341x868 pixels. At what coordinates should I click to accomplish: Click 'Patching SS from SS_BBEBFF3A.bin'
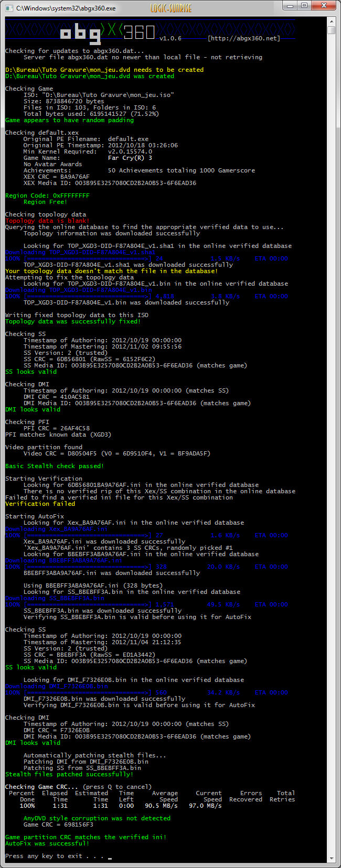[82, 768]
